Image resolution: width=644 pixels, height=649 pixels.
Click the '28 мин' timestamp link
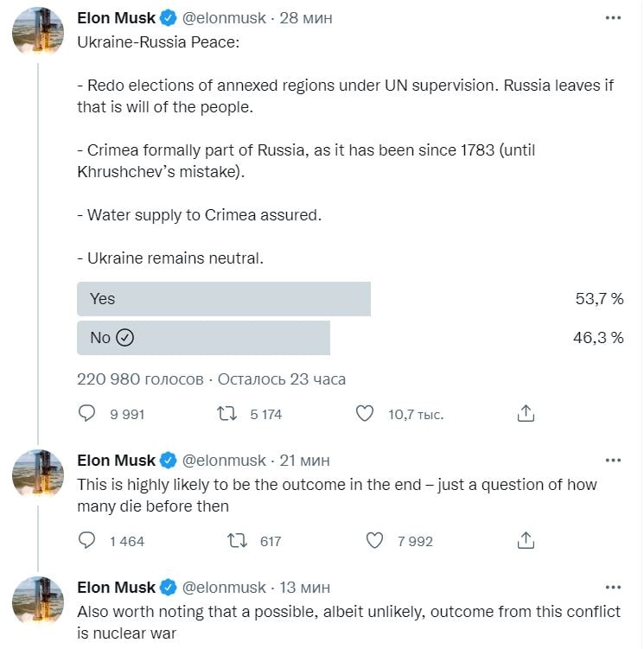tap(306, 18)
